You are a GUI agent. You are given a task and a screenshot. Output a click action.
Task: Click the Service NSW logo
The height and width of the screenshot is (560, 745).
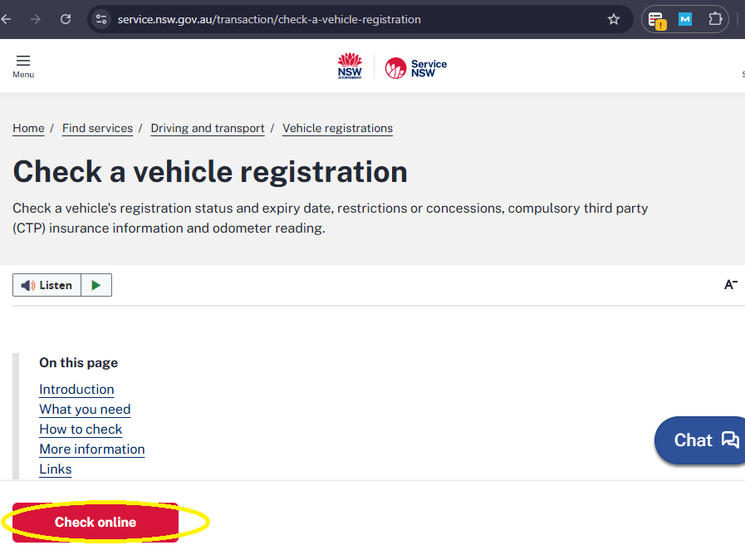[416, 68]
